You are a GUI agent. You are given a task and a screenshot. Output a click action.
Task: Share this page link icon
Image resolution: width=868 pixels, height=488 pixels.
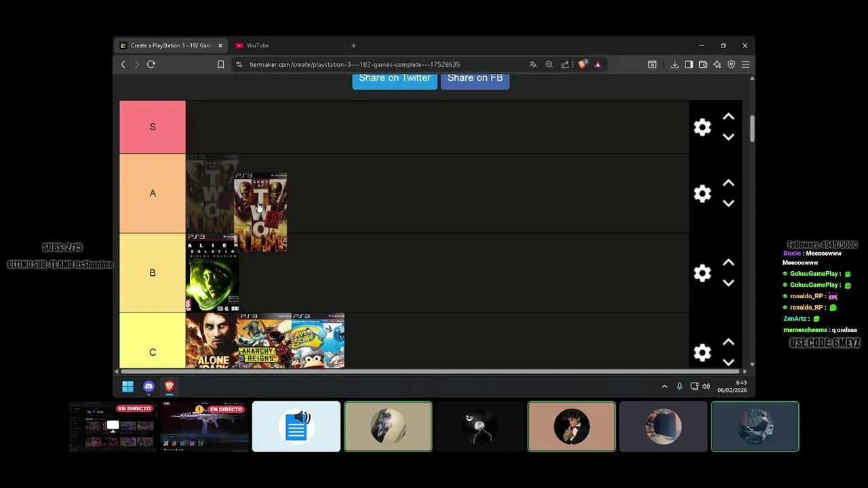tap(565, 64)
